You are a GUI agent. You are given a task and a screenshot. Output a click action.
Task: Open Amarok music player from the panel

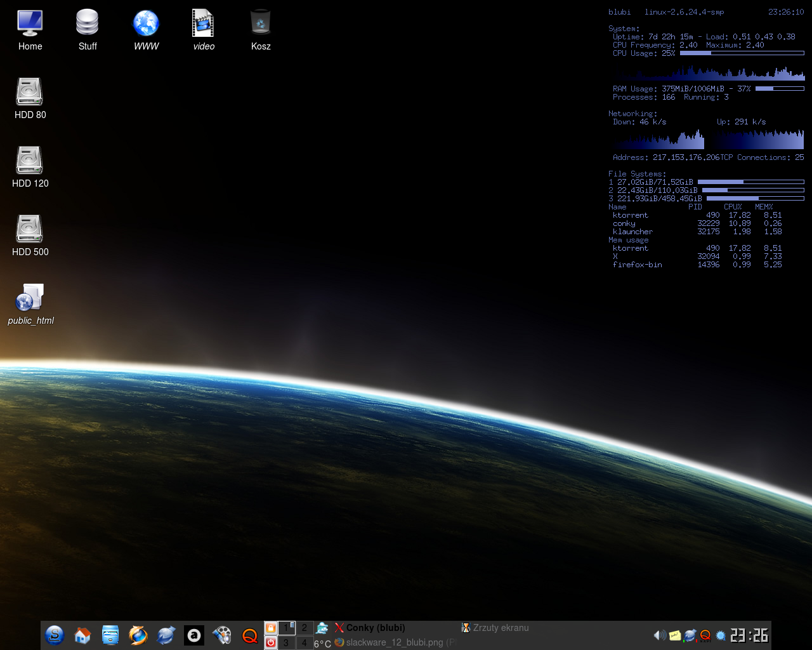193,635
